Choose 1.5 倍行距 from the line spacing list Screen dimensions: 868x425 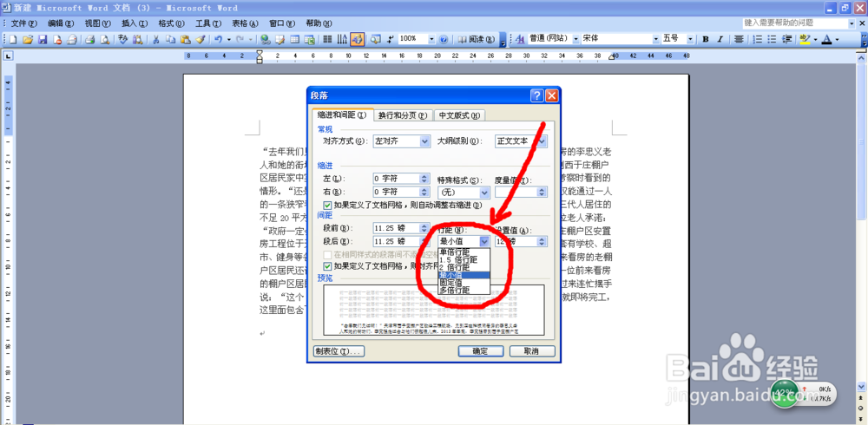[464, 259]
